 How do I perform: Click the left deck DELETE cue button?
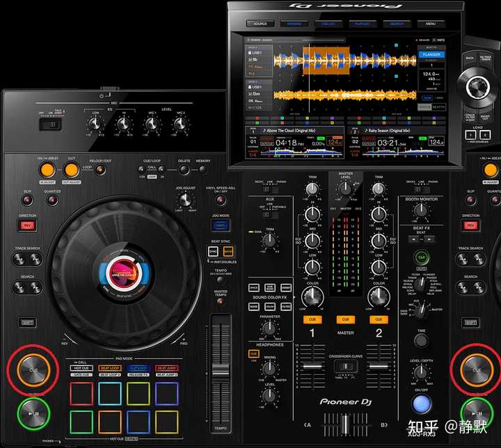tap(184, 170)
